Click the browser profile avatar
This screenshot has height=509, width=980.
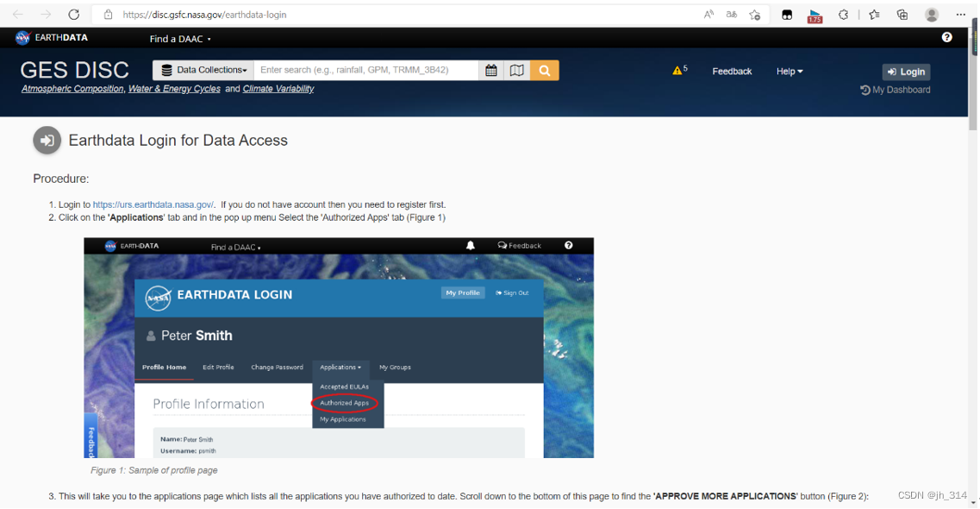tap(931, 15)
